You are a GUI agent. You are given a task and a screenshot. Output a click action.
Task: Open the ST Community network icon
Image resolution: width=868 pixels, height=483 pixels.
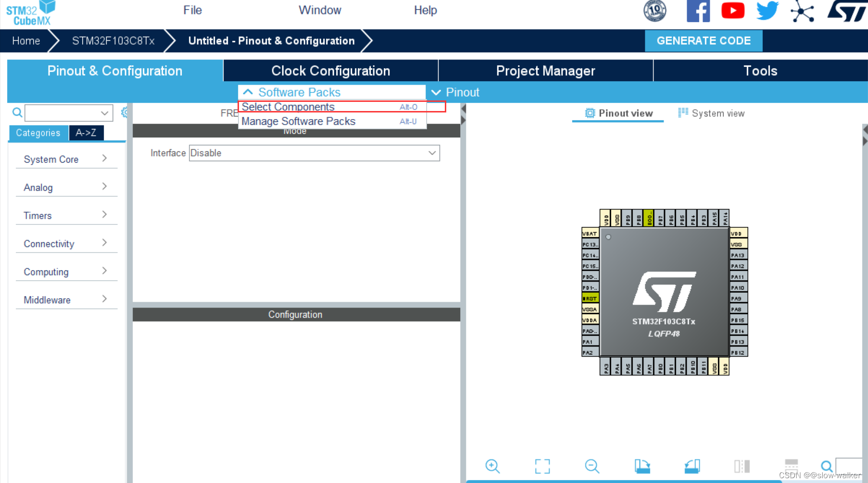[x=802, y=10]
